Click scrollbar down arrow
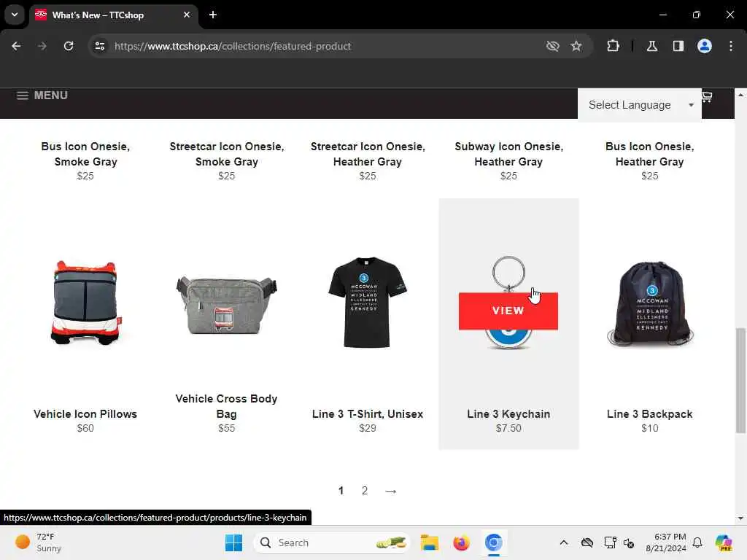Image resolution: width=747 pixels, height=560 pixels. click(x=740, y=518)
